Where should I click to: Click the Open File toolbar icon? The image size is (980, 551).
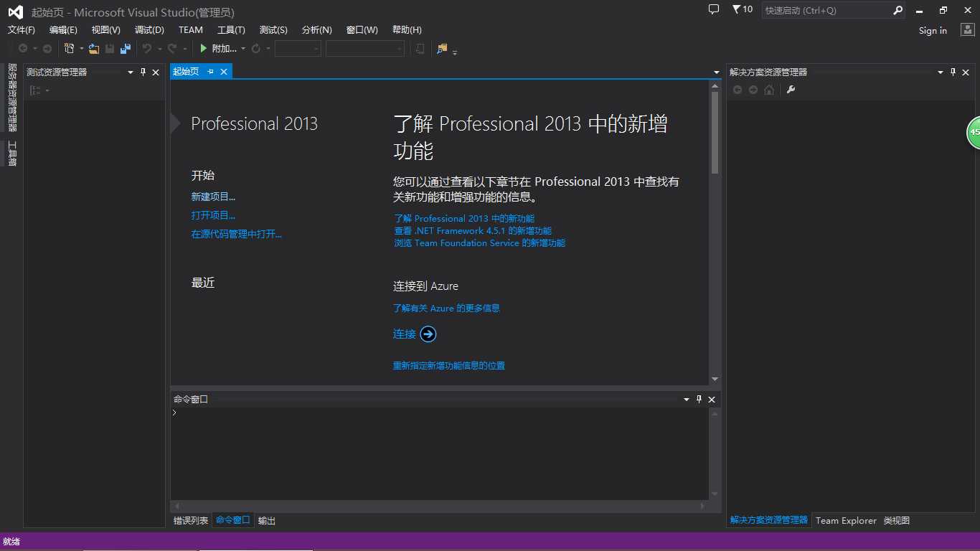point(94,49)
